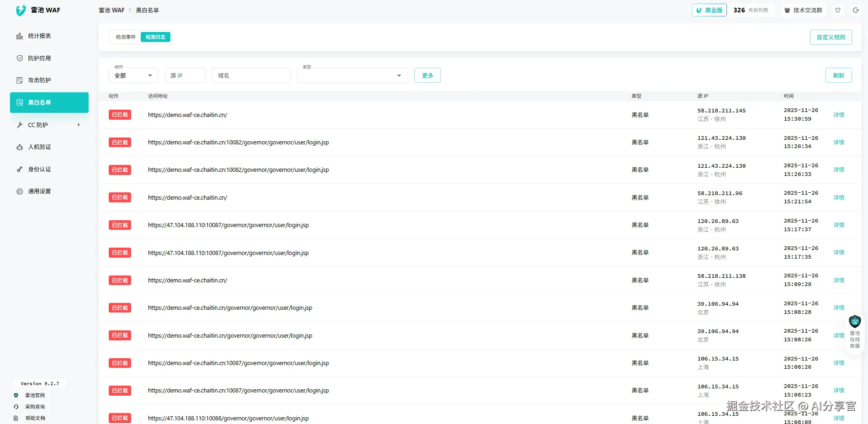Click IP 39.106.94.94 in the 15:08:28 row
The height and width of the screenshot is (424, 868).
(718, 304)
